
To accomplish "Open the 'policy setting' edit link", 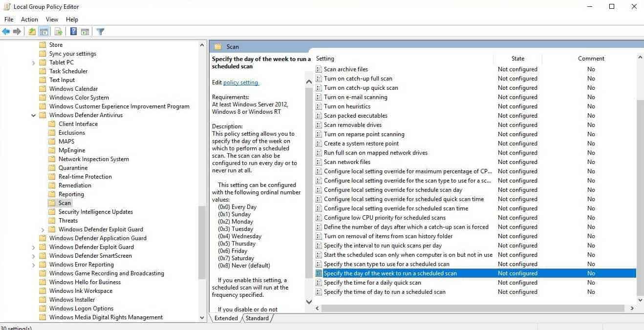I will [x=241, y=82].
